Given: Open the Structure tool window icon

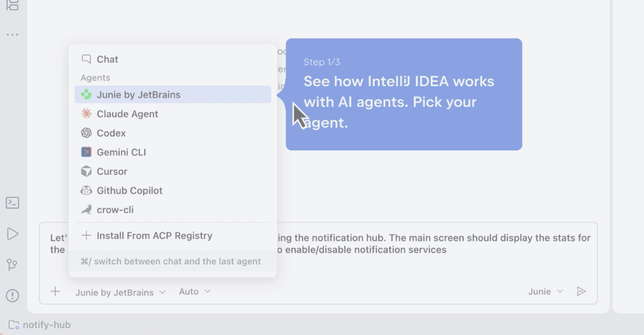Looking at the screenshot, I should [x=12, y=5].
